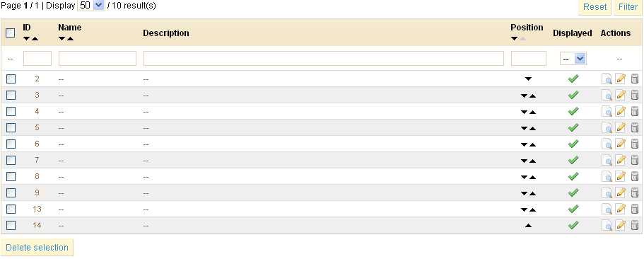Apply filters with the Filter button
The height and width of the screenshot is (259, 644).
pyautogui.click(x=628, y=7)
